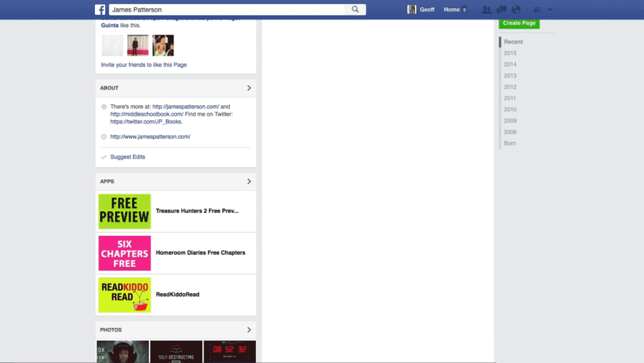This screenshot has height=363, width=644.
Task: Click the Suggest Edits checkmark
Action: coord(103,156)
